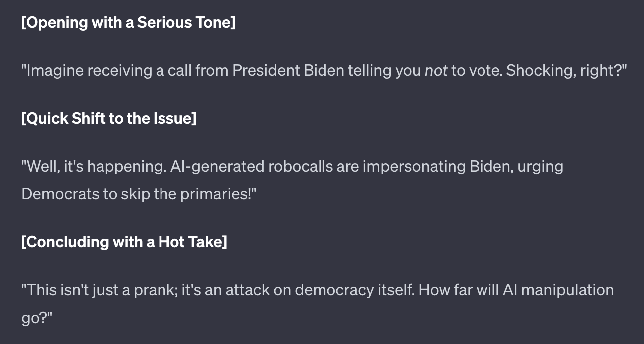Click the word "urging"
Image resolution: width=644 pixels, height=344 pixels.
540,166
